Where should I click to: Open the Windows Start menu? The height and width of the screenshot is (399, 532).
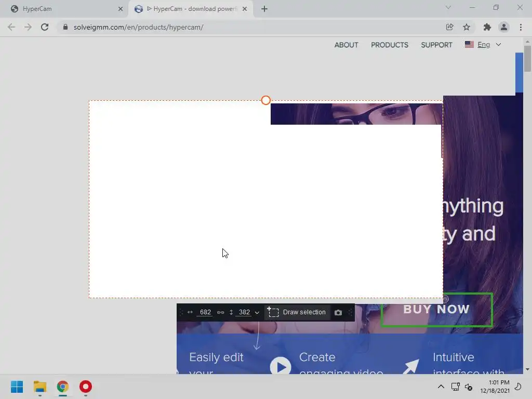pyautogui.click(x=17, y=387)
